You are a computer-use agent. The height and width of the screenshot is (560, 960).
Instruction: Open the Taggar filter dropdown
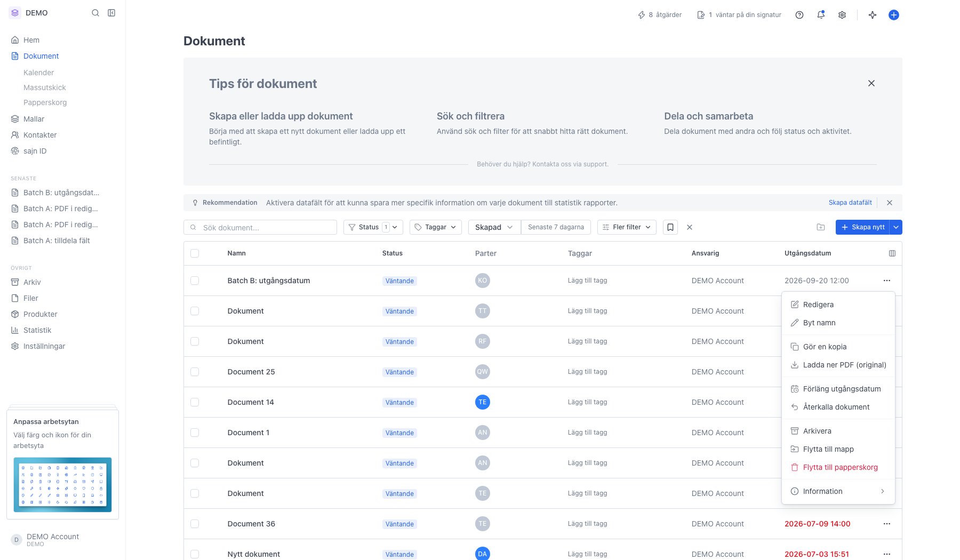point(436,227)
